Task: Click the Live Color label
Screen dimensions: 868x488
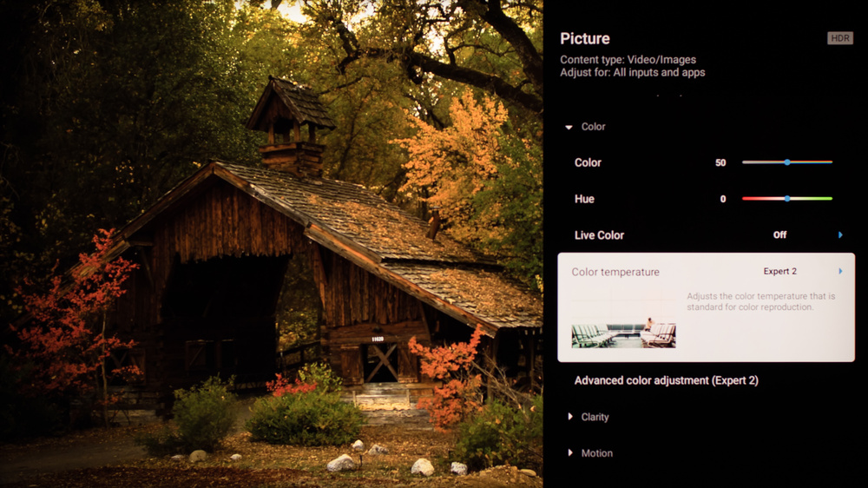Action: pyautogui.click(x=599, y=234)
